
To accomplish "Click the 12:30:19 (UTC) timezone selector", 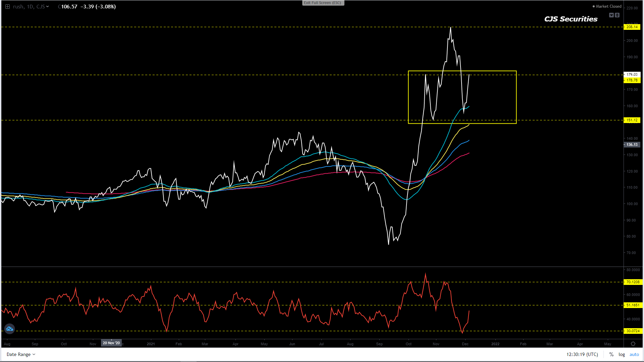I will tap(582, 354).
